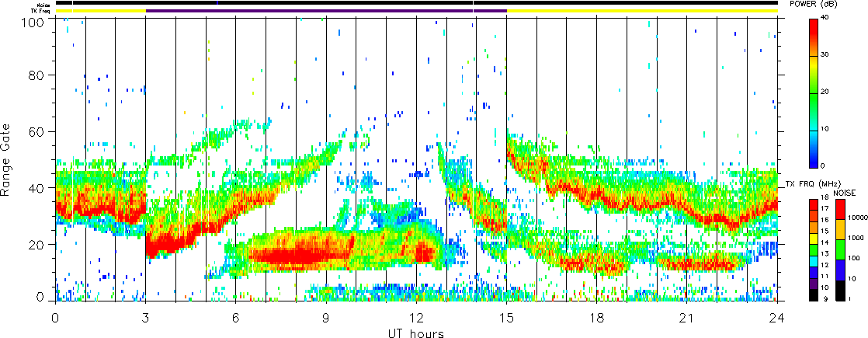Click the first yellow TX Freq bar segment before hour 3
Screen dimensions: 868x338
point(101,11)
